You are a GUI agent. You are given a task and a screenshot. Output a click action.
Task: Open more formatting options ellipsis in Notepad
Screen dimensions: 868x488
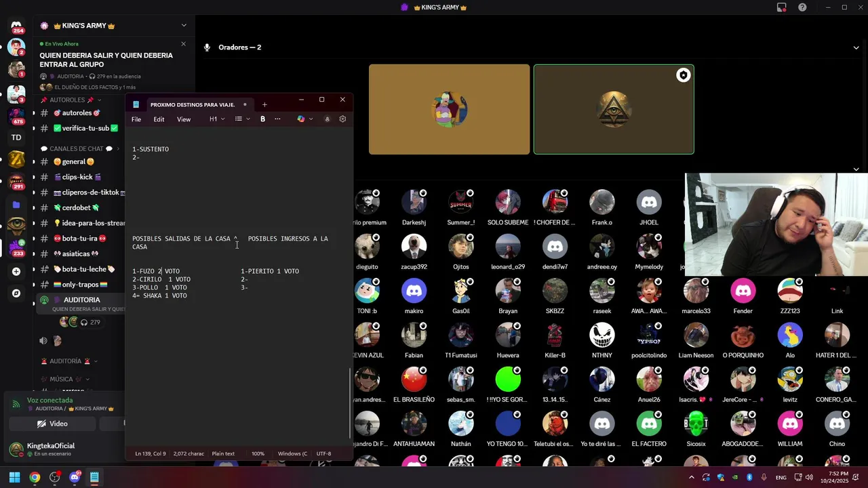point(277,119)
